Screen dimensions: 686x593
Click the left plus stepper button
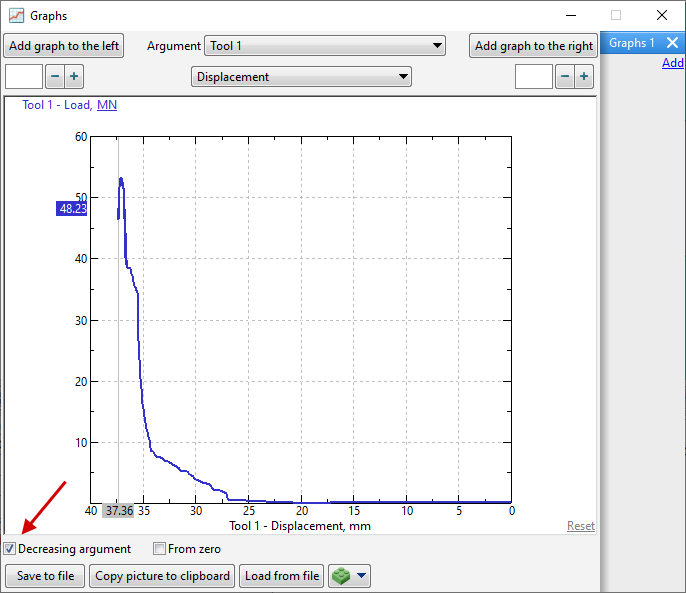point(74,77)
